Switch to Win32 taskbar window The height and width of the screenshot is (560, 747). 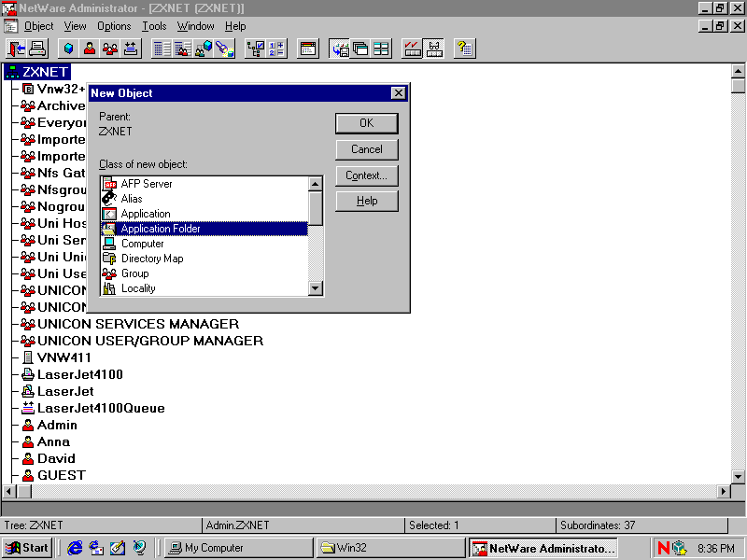[390, 548]
